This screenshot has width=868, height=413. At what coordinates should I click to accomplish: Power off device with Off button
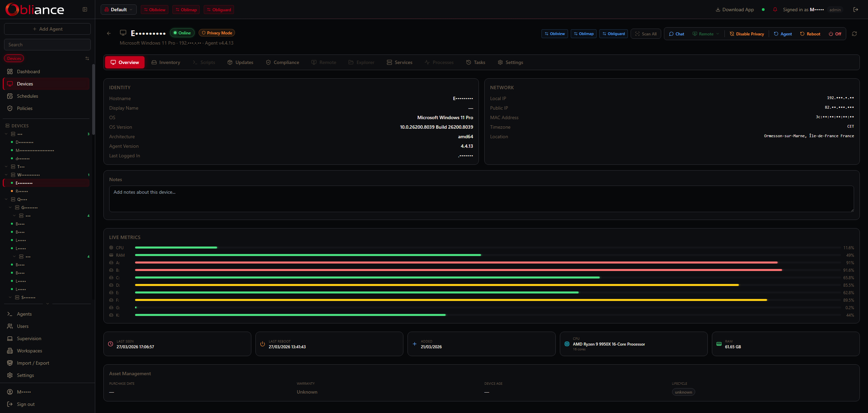[835, 34]
